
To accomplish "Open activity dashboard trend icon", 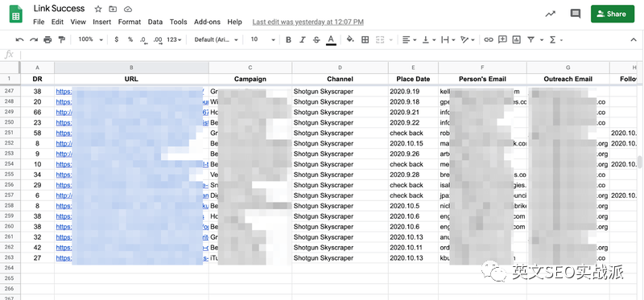I will (551, 14).
